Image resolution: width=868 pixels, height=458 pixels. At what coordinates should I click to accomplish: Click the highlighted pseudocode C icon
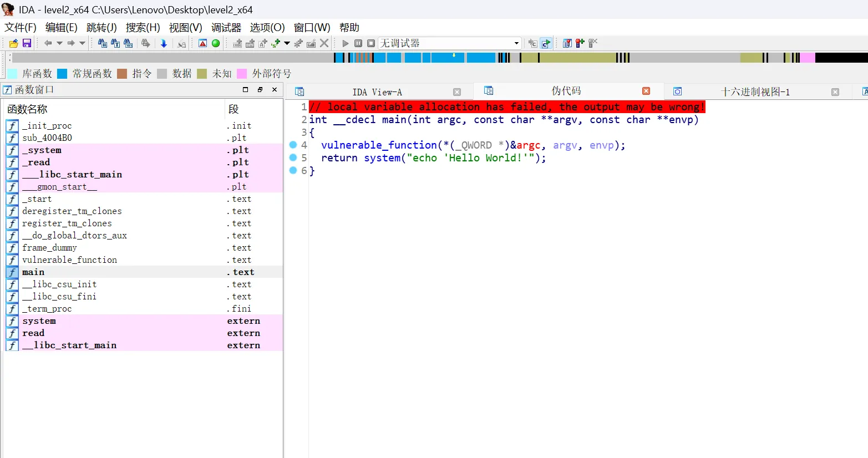[546, 43]
